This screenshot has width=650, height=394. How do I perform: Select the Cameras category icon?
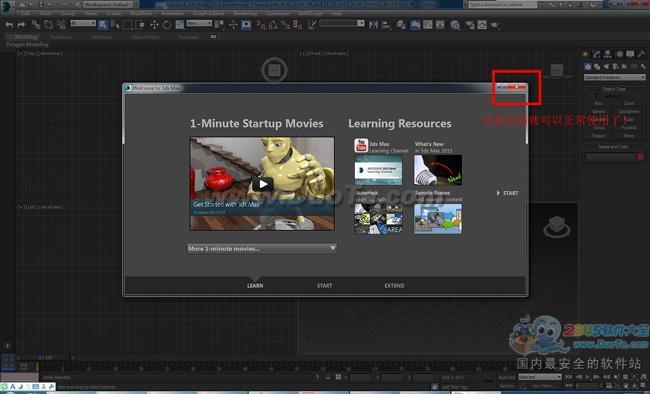[615, 66]
